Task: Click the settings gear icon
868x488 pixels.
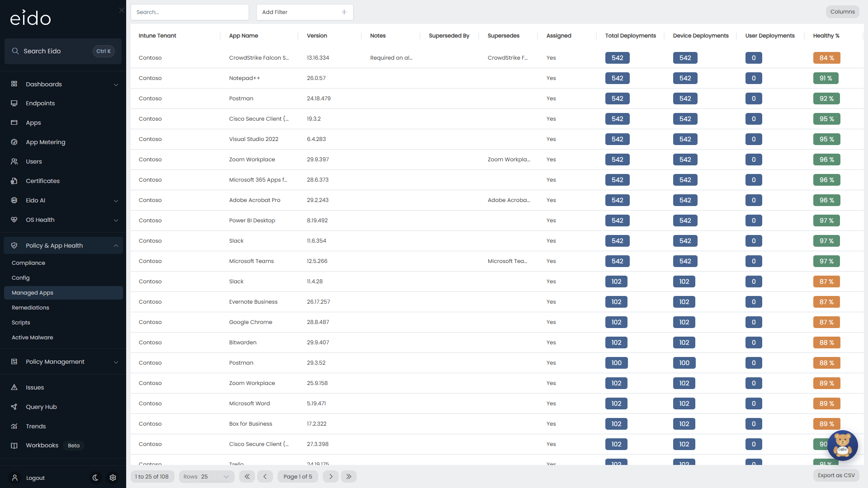Action: 113,478
